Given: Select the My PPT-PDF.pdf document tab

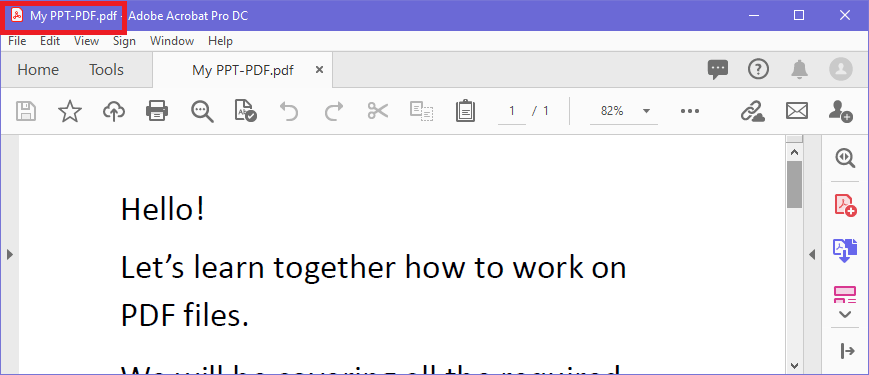Looking at the screenshot, I should coord(243,70).
